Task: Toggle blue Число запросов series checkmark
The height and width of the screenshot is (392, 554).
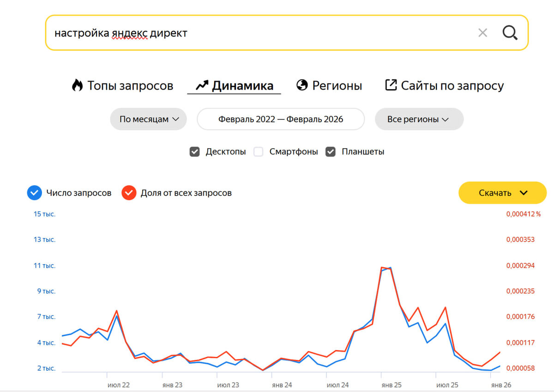Action: coord(35,193)
